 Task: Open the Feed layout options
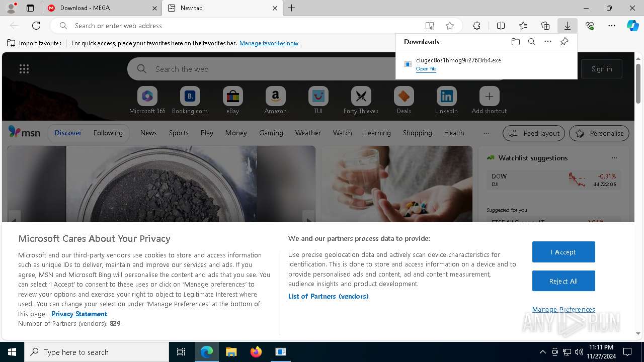pos(534,133)
